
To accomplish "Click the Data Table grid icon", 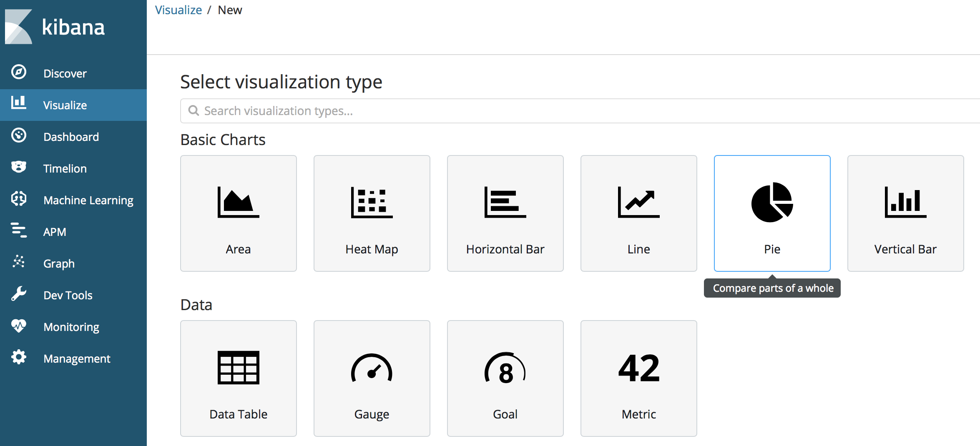I will (x=238, y=367).
